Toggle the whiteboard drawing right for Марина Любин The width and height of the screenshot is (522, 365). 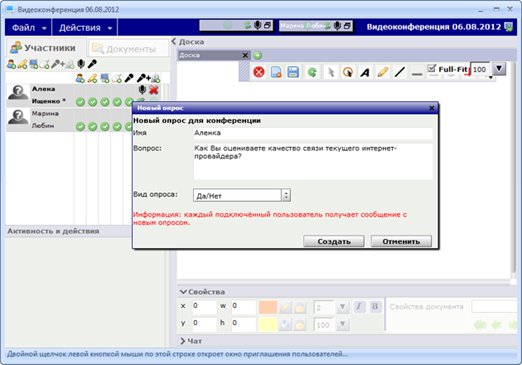coord(93,127)
